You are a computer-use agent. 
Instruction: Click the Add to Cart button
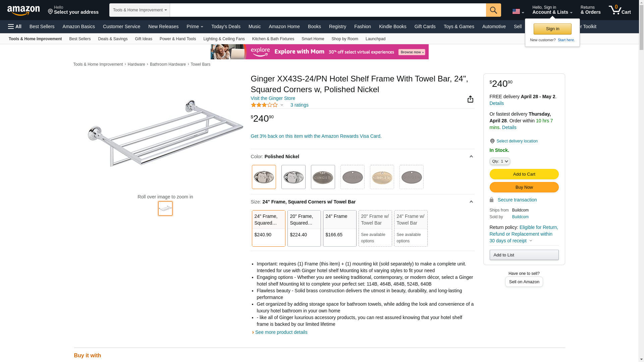pos(524,174)
